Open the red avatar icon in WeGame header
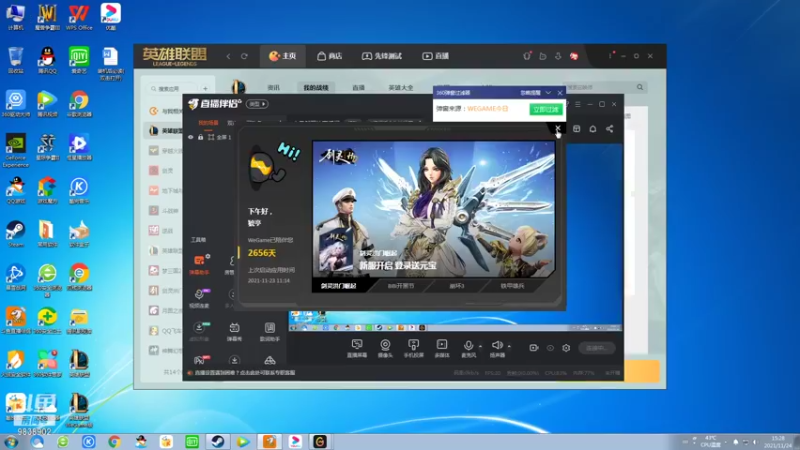Image resolution: width=800 pixels, height=450 pixels. tap(574, 56)
